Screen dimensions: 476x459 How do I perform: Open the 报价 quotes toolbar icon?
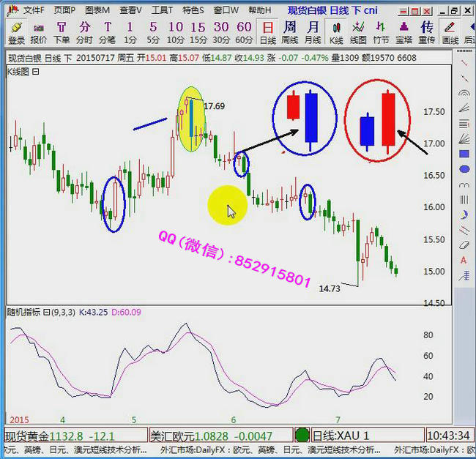[x=39, y=31]
